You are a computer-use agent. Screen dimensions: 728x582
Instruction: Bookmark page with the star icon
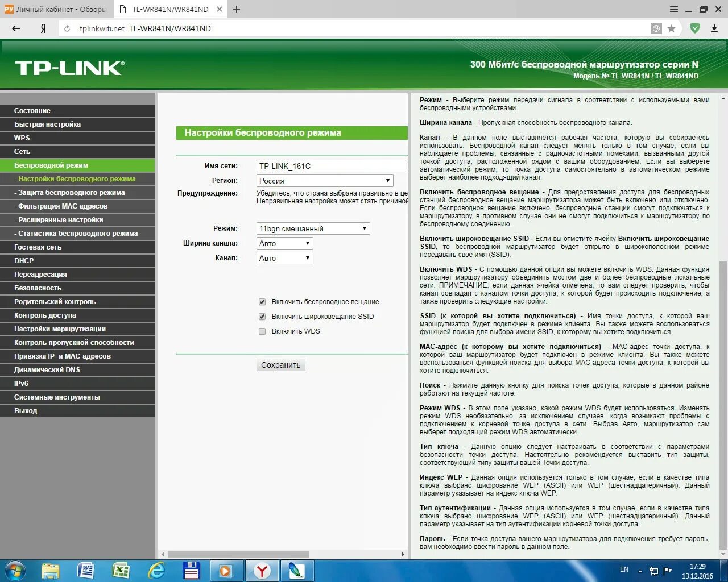(x=671, y=28)
